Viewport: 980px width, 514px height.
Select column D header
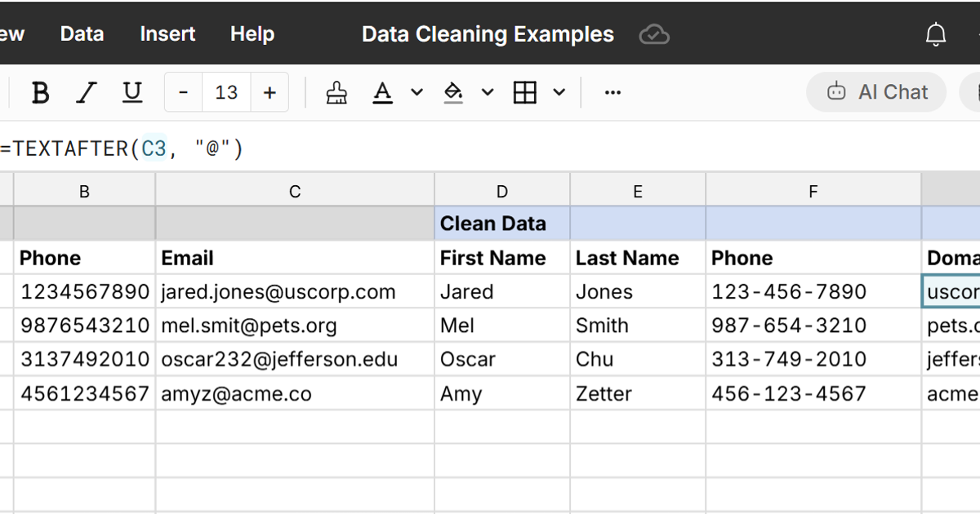click(502, 192)
